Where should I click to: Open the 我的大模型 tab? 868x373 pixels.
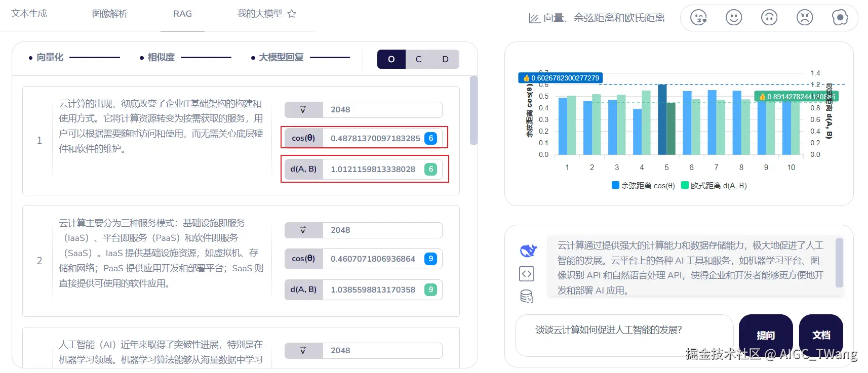(260, 14)
